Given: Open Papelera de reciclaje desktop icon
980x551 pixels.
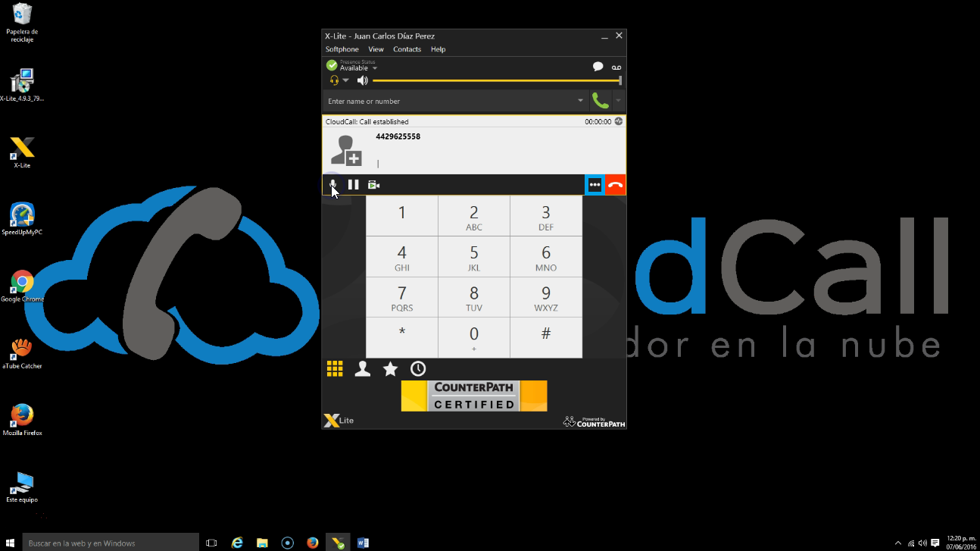Looking at the screenshot, I should (x=22, y=23).
